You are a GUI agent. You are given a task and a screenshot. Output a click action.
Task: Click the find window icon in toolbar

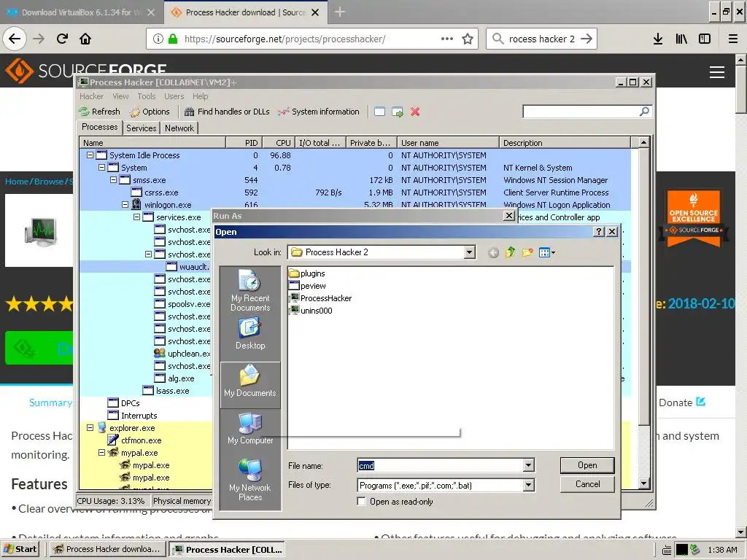point(379,112)
